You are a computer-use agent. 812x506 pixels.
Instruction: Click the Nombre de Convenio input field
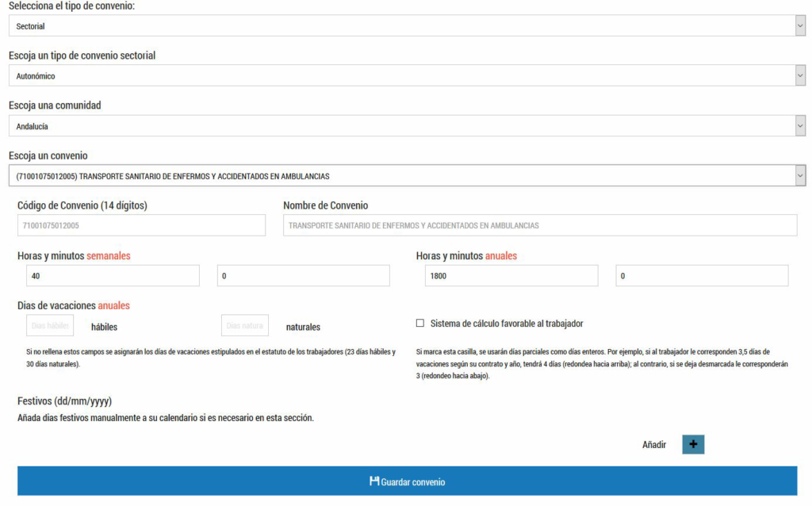[x=540, y=225]
